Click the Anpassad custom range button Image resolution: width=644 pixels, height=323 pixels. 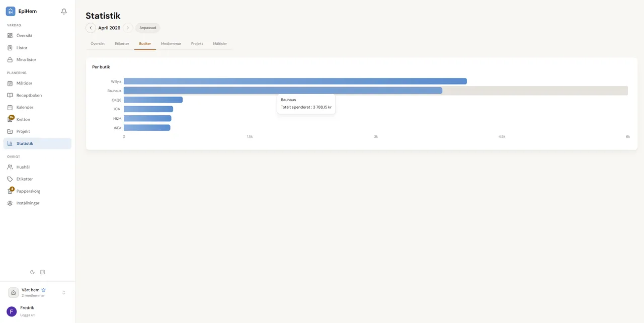[x=148, y=28]
